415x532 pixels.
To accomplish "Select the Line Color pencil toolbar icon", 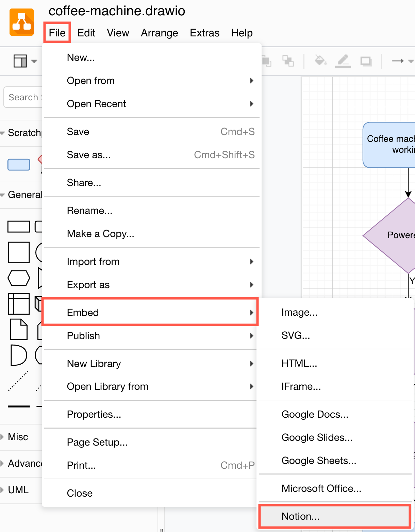I will coord(343,61).
